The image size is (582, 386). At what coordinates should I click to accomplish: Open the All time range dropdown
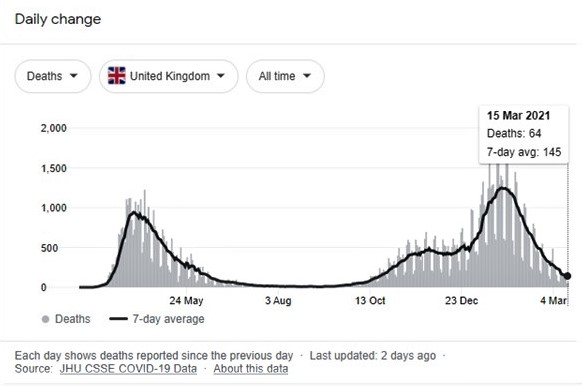285,76
